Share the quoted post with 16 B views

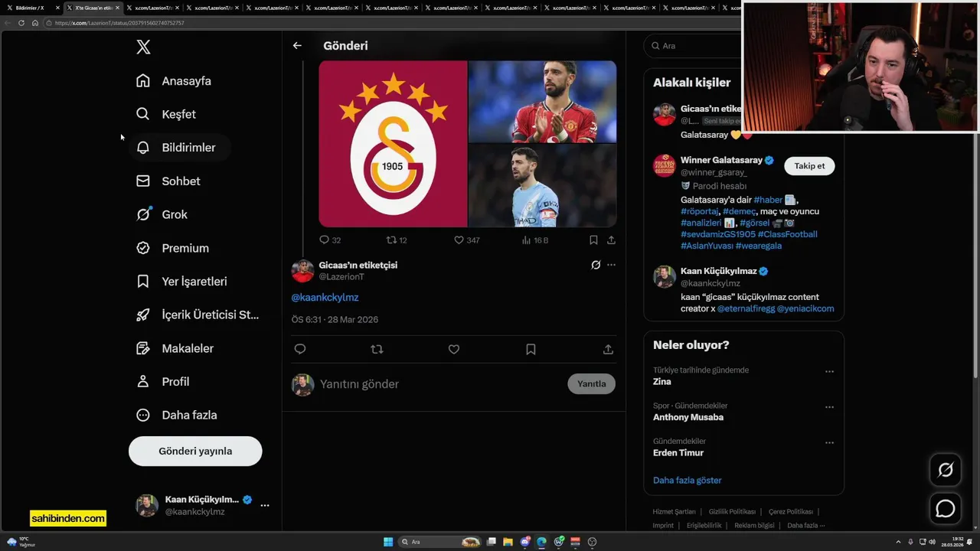pyautogui.click(x=611, y=240)
